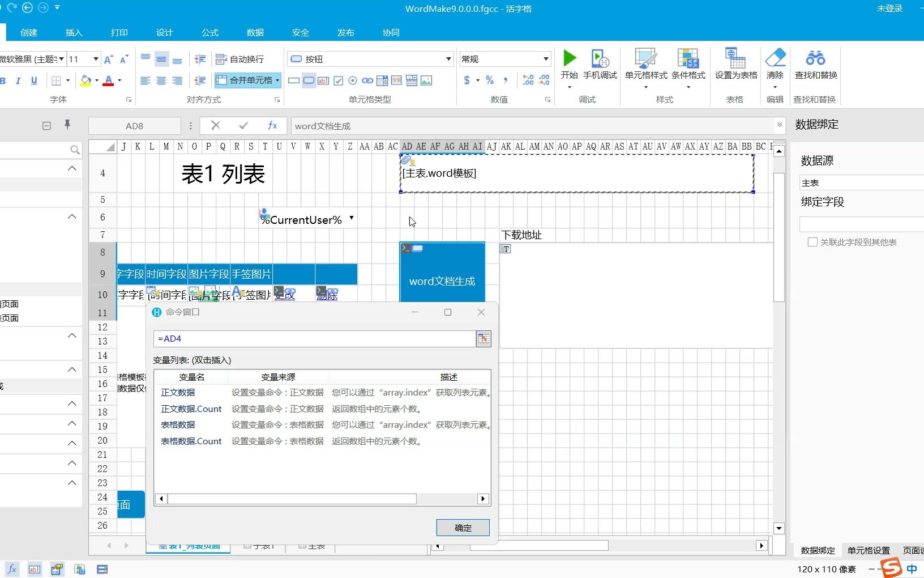The width and height of the screenshot is (924, 578).
Task: Click 绑定字段 input field
Action: click(862, 224)
